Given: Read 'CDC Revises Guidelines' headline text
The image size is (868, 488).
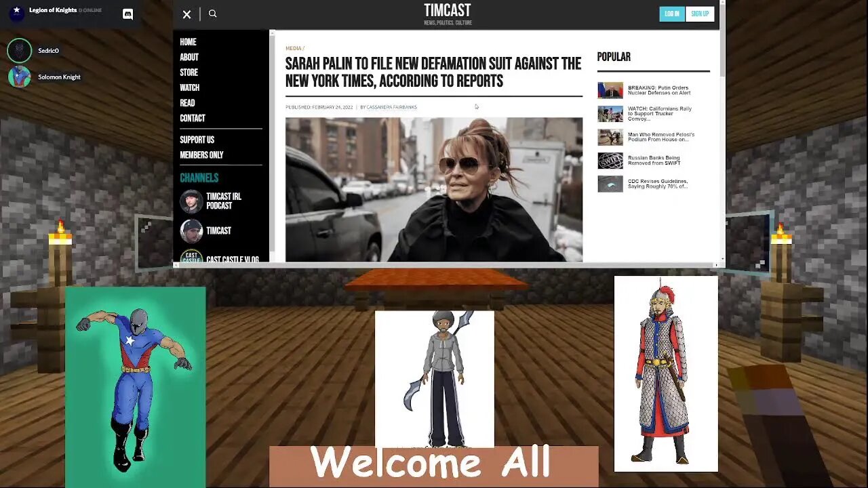Looking at the screenshot, I should click(x=658, y=184).
